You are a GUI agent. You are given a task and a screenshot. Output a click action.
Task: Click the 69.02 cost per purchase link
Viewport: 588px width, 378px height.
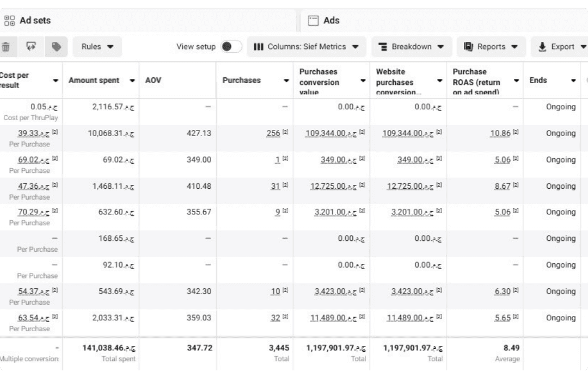pyautogui.click(x=33, y=160)
